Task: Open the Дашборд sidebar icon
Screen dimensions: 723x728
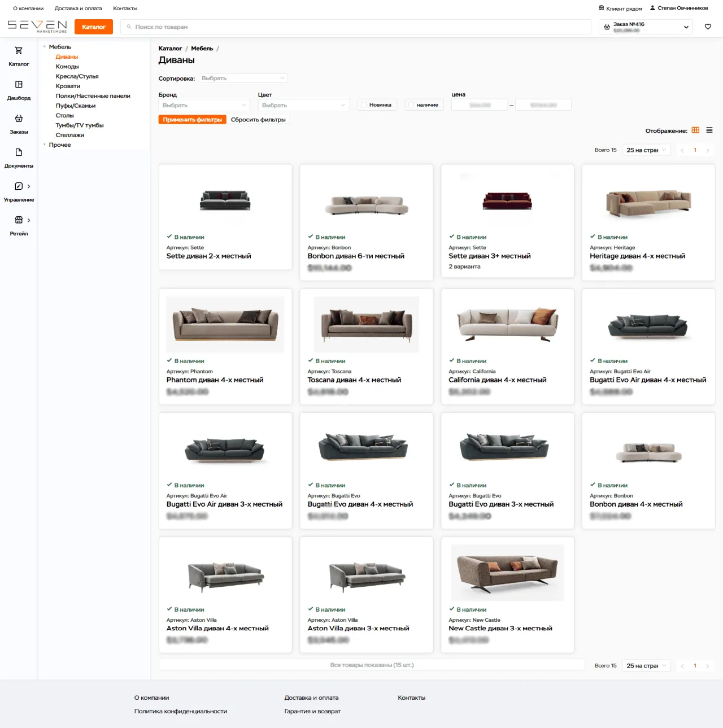Action: pos(19,85)
